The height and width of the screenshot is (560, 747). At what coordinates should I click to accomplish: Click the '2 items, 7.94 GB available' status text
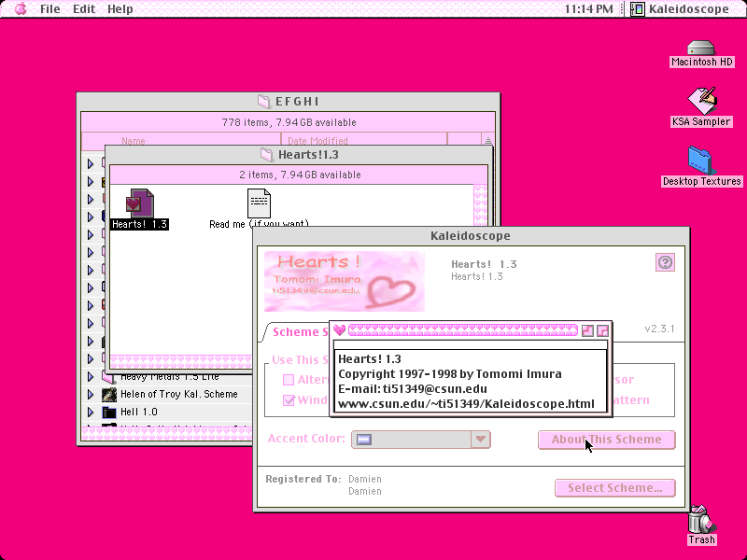point(300,175)
